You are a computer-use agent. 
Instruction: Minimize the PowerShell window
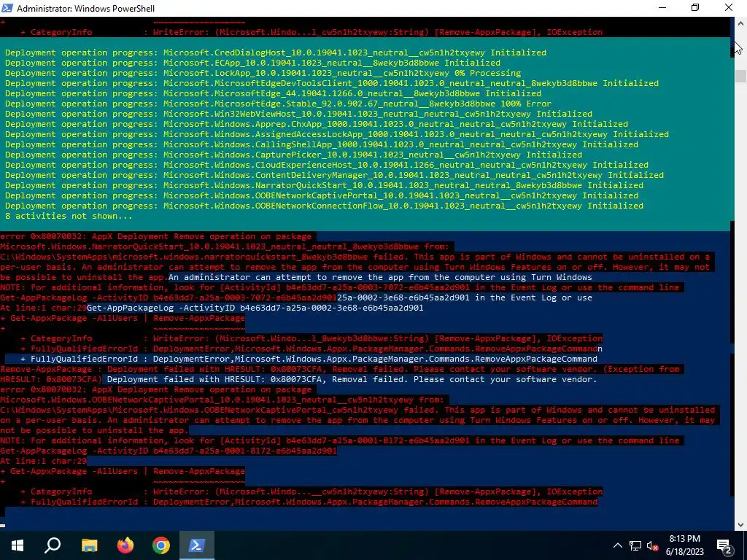point(662,8)
